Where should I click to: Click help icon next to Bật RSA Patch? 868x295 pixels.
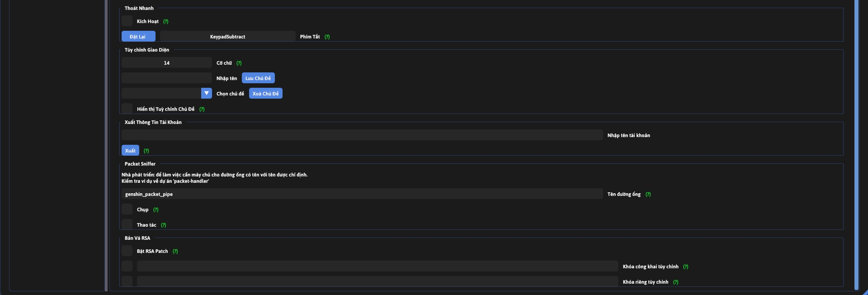tap(175, 252)
